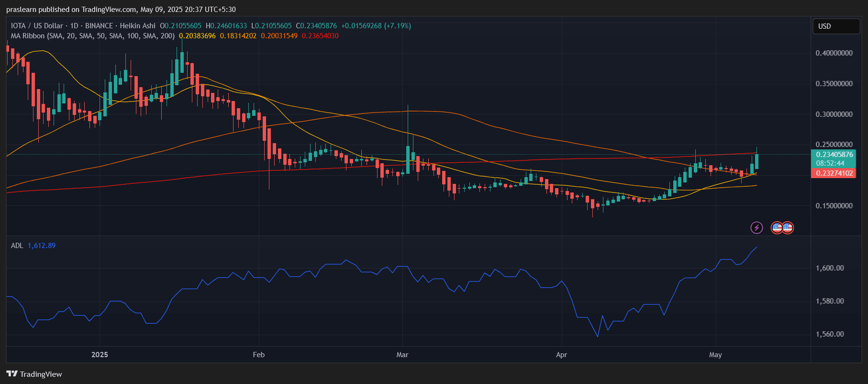This screenshot has width=868, height=384.
Task: Click the orange SMA 100 value 0.20031549
Action: click(x=279, y=36)
